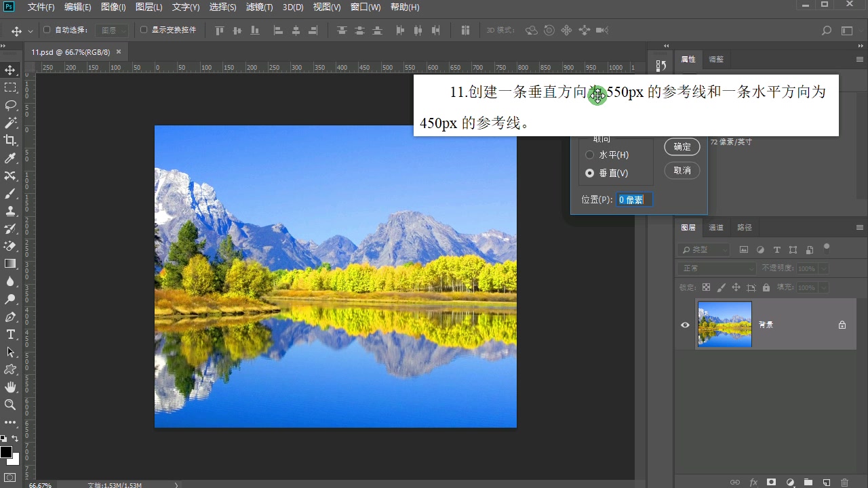
Task: Click the 背景 layer thumbnail
Action: [725, 325]
